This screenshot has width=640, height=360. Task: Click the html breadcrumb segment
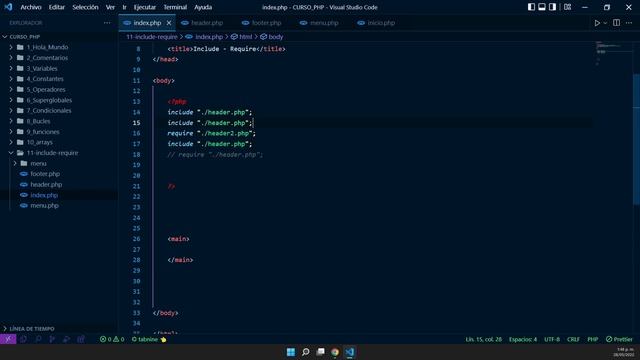coord(242,37)
